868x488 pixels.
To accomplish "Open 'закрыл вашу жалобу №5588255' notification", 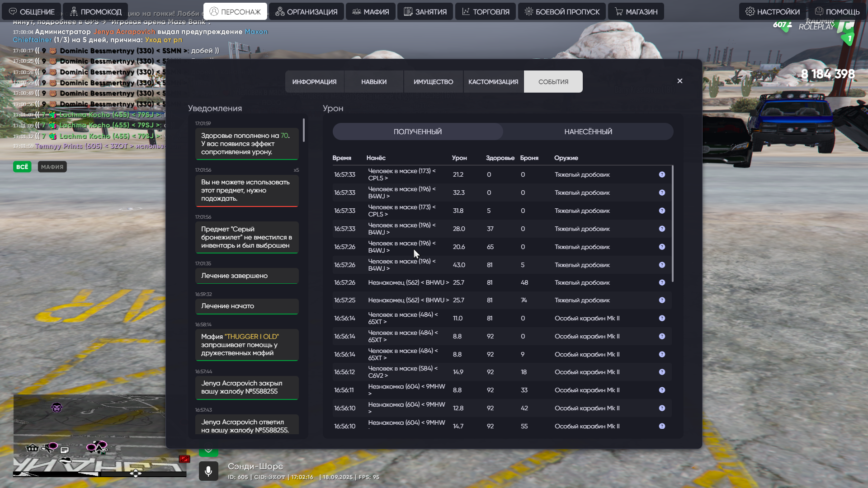I will click(247, 387).
